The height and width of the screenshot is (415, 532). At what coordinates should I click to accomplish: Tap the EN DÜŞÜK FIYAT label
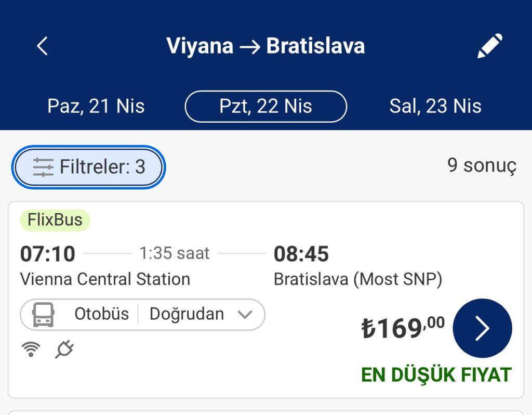436,375
